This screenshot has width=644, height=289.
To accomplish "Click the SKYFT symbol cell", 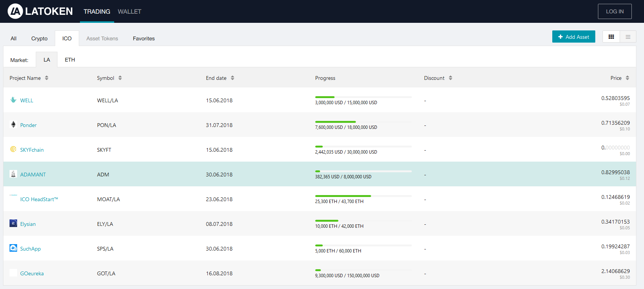I will (104, 150).
